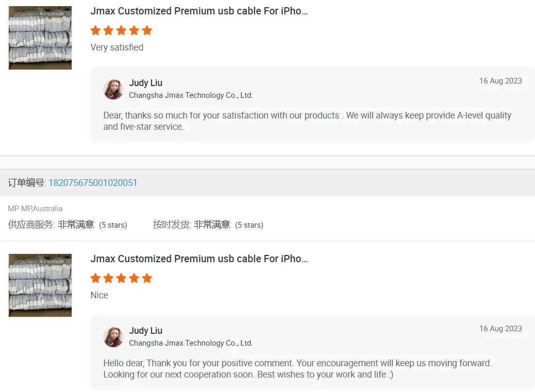535x392 pixels.
Task: Click the first star above the "Nice" comment
Action: click(95, 278)
